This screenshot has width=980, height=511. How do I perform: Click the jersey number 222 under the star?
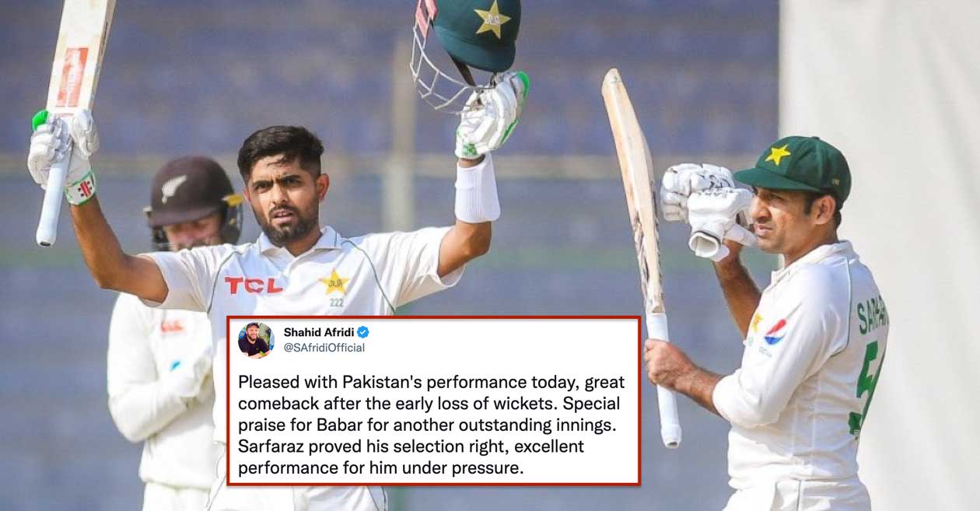coord(336,303)
